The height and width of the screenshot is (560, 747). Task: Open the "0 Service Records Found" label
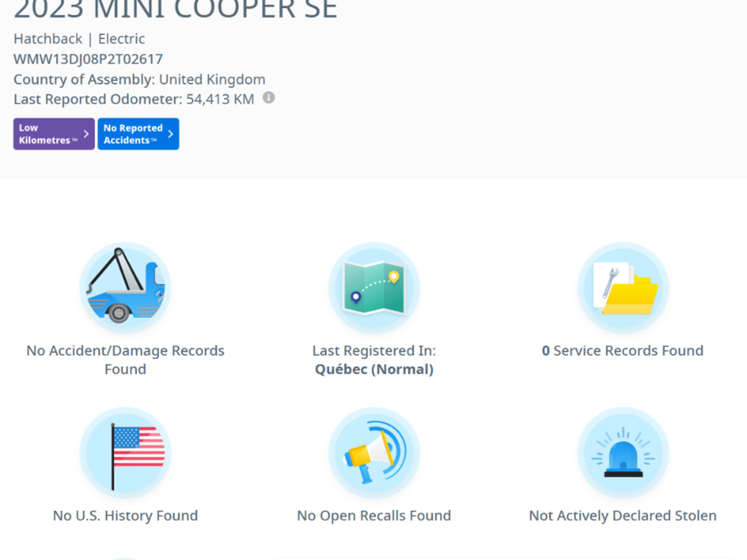coord(623,351)
